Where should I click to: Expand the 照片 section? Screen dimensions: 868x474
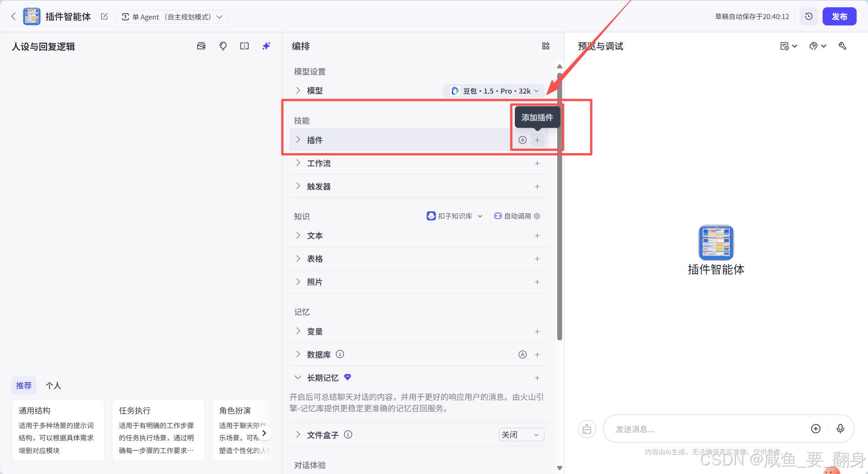[298, 281]
